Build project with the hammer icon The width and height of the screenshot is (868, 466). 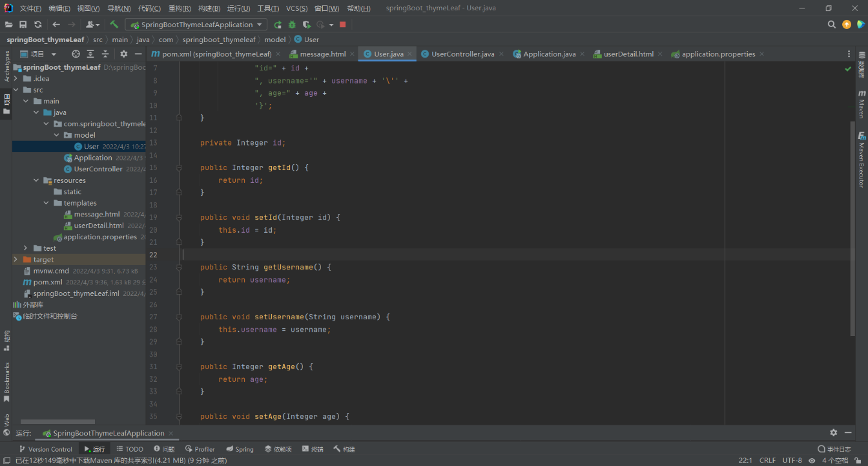point(114,25)
